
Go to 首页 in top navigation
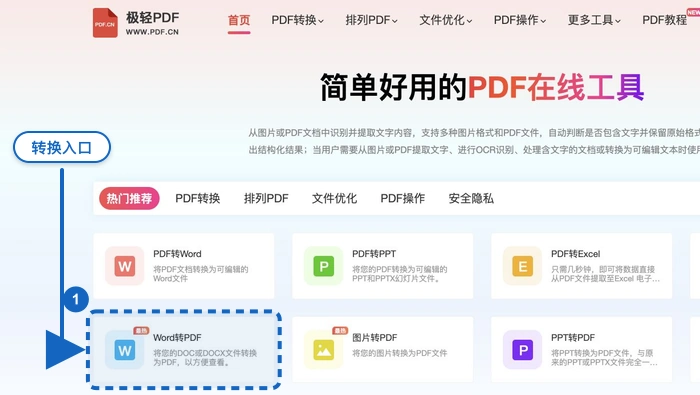tap(239, 20)
